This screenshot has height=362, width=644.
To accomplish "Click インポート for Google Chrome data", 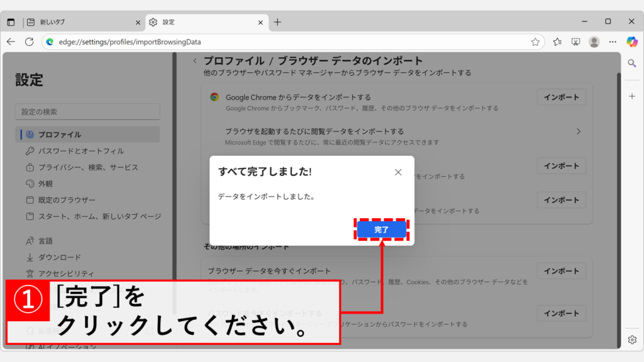I will [562, 97].
